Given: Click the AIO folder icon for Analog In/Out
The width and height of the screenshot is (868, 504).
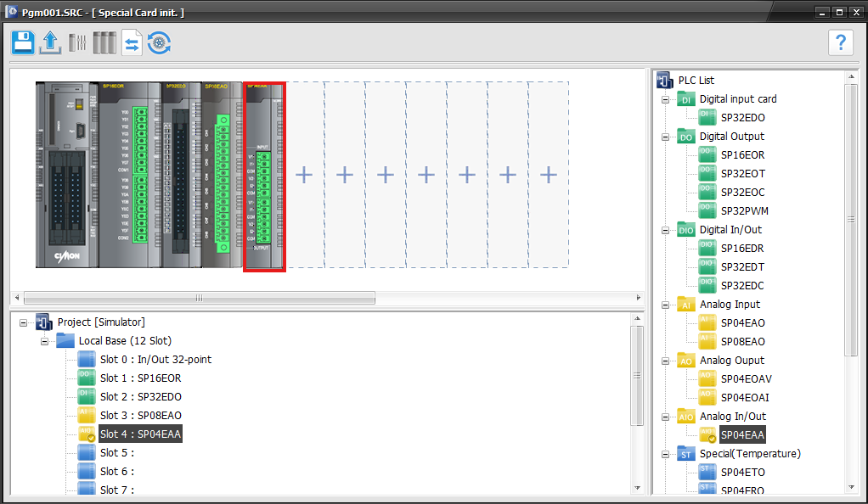Looking at the screenshot, I should click(x=686, y=416).
